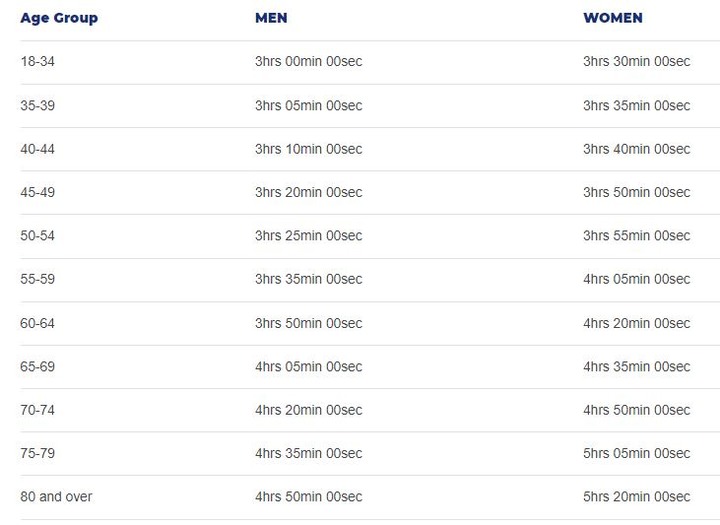Click women's 5hrs 05min 00sec time

pos(636,453)
